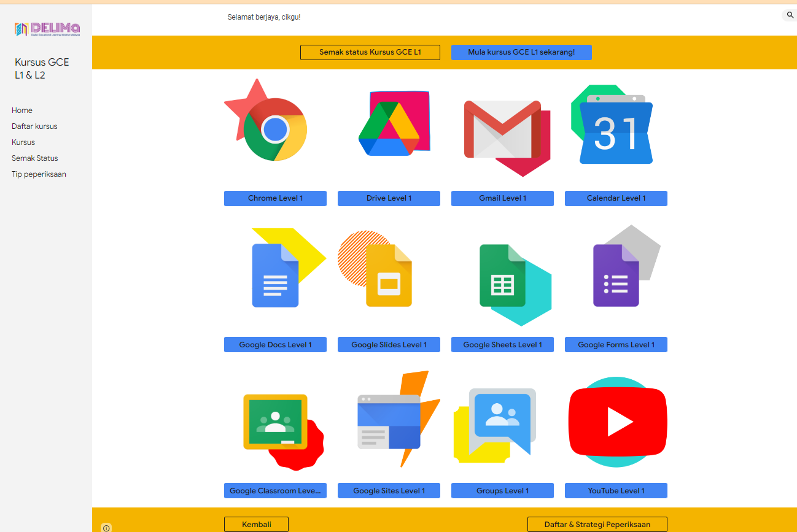Screen dimensions: 797x532
Task: Open Google Slides Level 1 course
Action: coord(389,345)
